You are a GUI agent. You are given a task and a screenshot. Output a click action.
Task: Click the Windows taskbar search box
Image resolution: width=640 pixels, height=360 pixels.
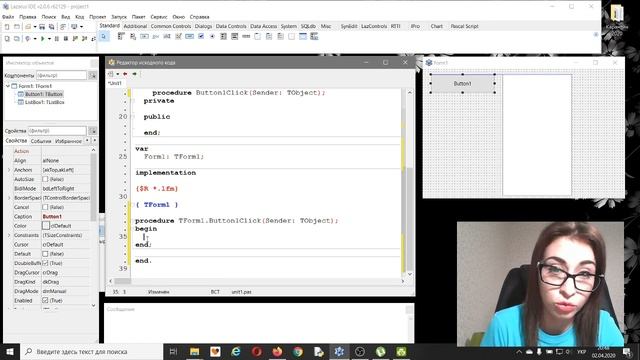pyautogui.click(x=91, y=351)
